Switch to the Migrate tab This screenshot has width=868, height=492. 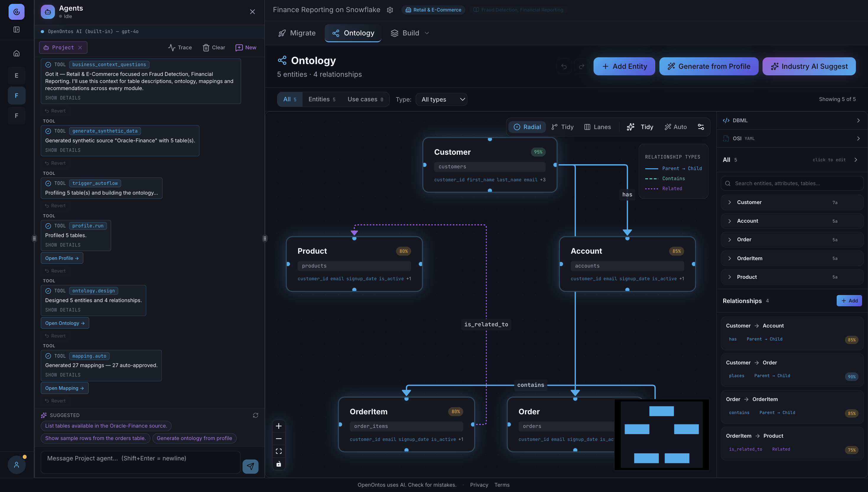pos(296,33)
